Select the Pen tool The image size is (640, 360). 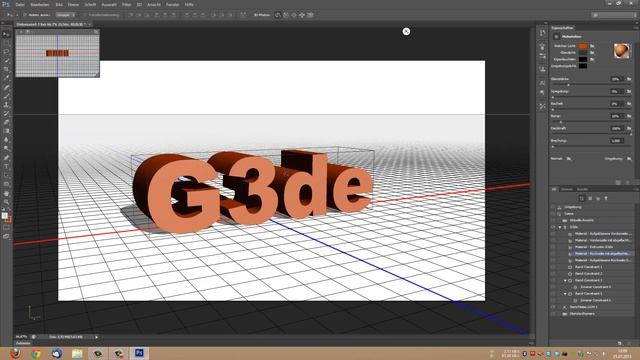6,158
